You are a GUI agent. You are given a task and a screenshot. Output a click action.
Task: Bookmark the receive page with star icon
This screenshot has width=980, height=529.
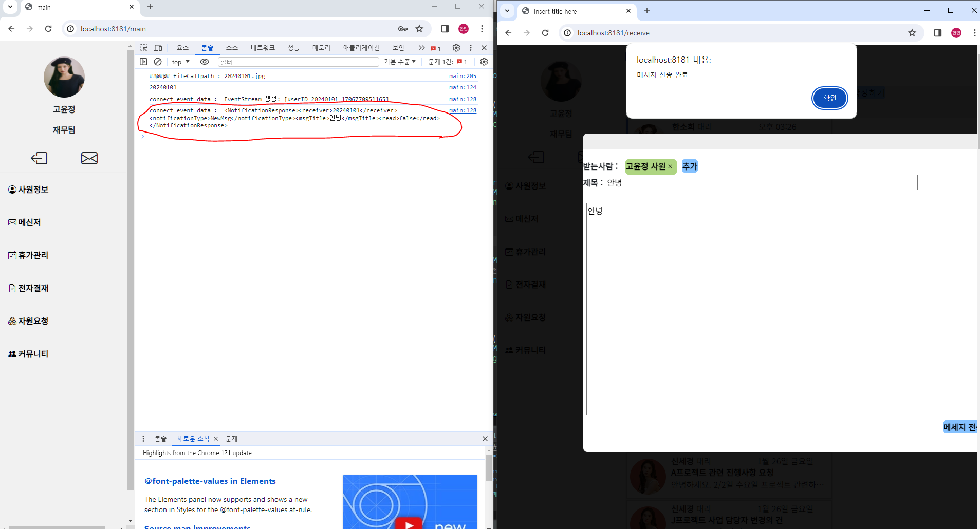pos(912,33)
